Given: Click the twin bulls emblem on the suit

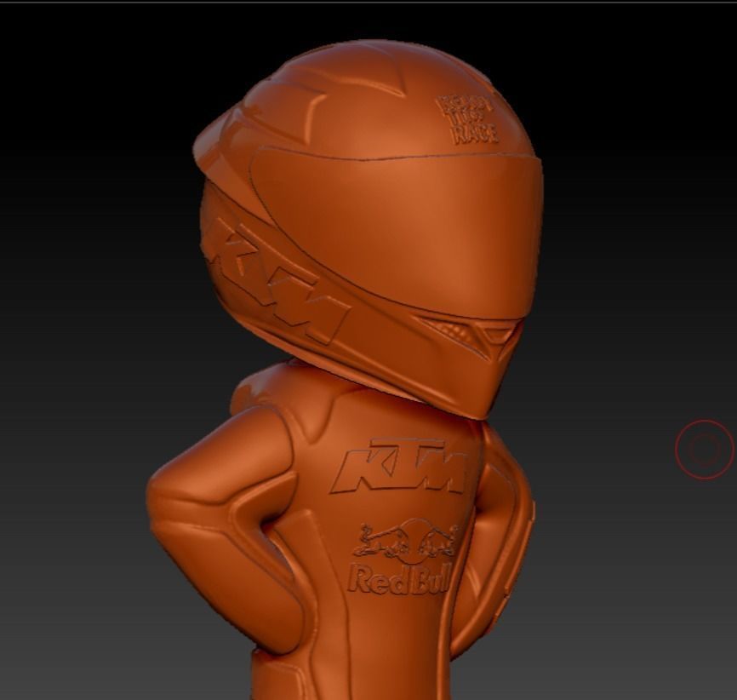Looking at the screenshot, I should pyautogui.click(x=406, y=542).
